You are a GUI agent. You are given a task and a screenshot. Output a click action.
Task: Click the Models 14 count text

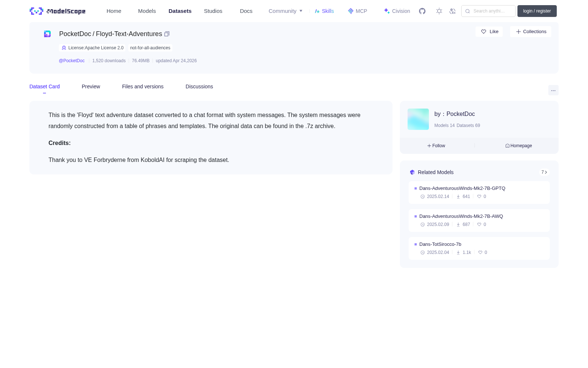point(444,125)
